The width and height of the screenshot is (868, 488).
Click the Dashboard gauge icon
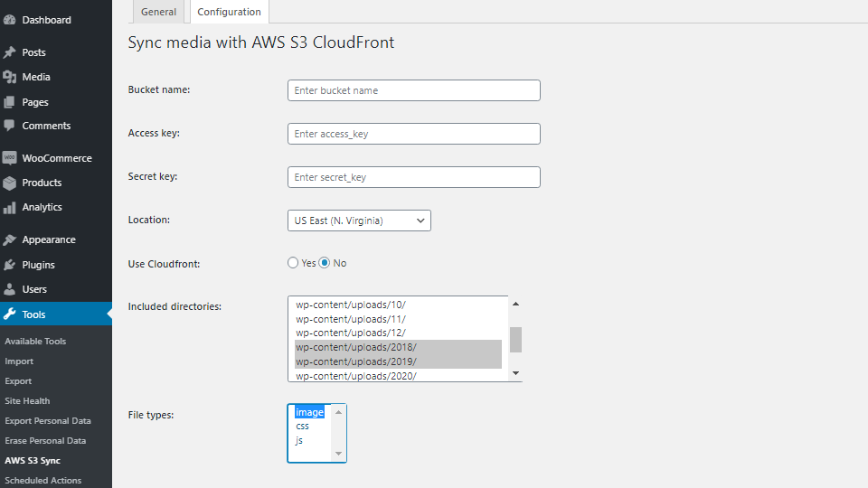(9, 20)
